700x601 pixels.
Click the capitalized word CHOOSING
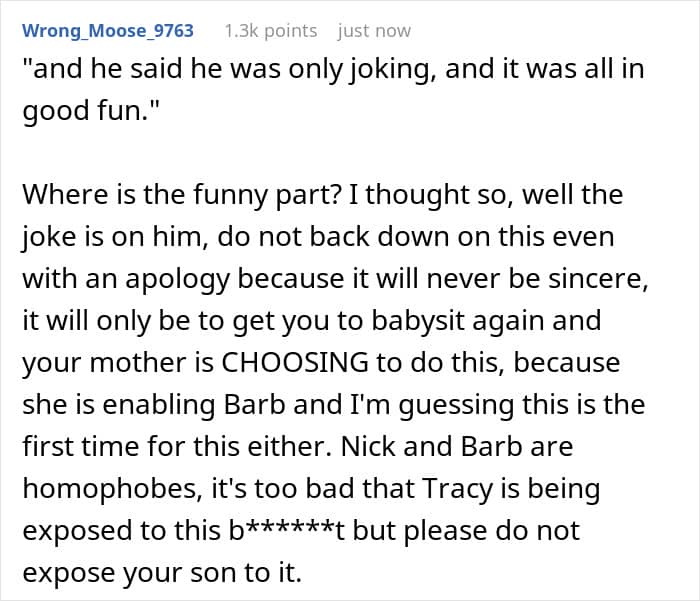[295, 362]
